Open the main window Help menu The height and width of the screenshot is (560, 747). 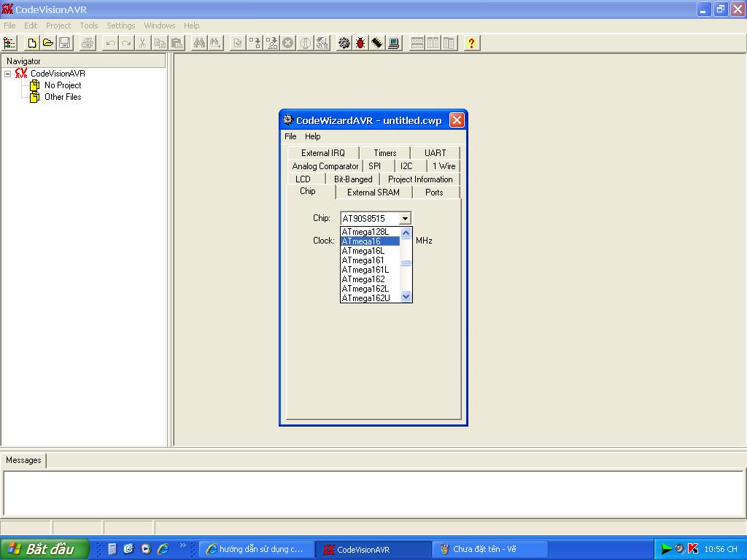192,26
